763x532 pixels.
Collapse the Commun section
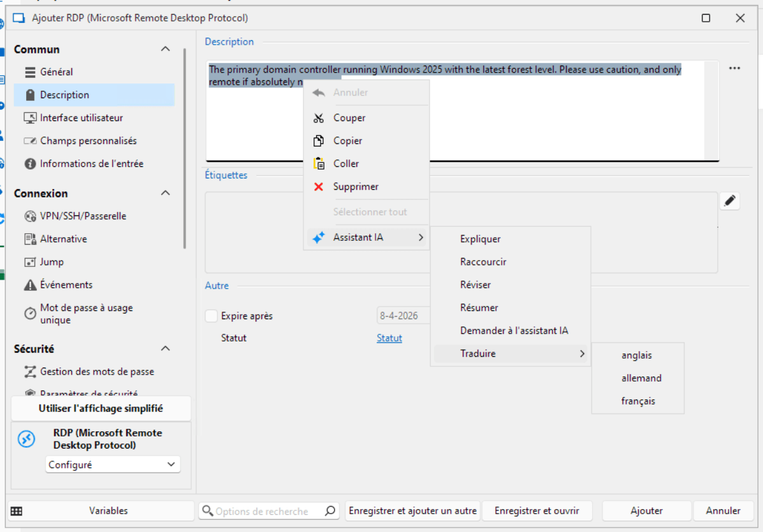(x=165, y=49)
